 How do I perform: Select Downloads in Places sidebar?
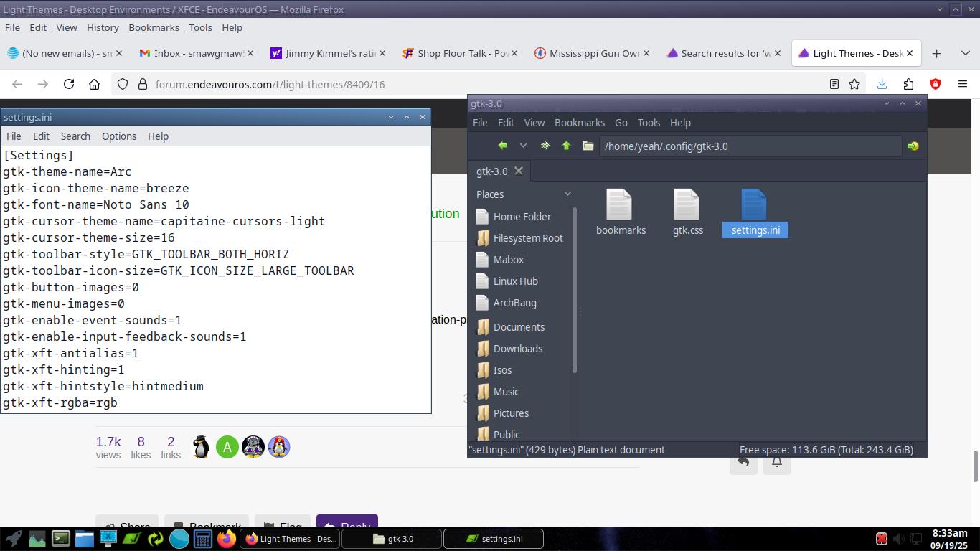point(517,349)
